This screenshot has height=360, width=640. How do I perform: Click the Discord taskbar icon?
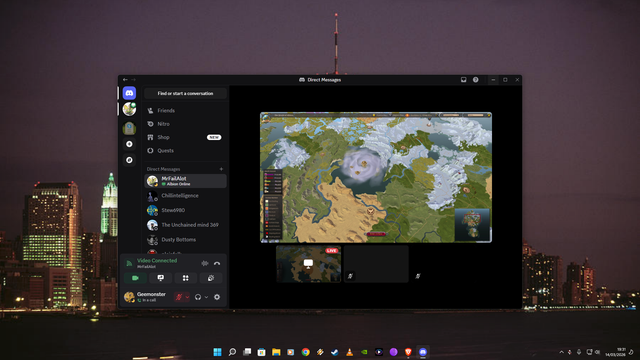423,352
